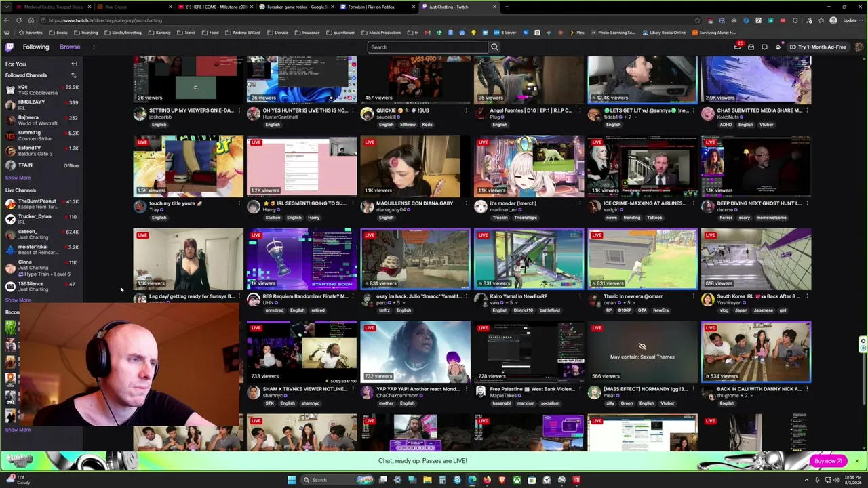Screen dimensions: 868x488
Task: Open the moistcr1tikal channel row
Action: [x=42, y=249]
